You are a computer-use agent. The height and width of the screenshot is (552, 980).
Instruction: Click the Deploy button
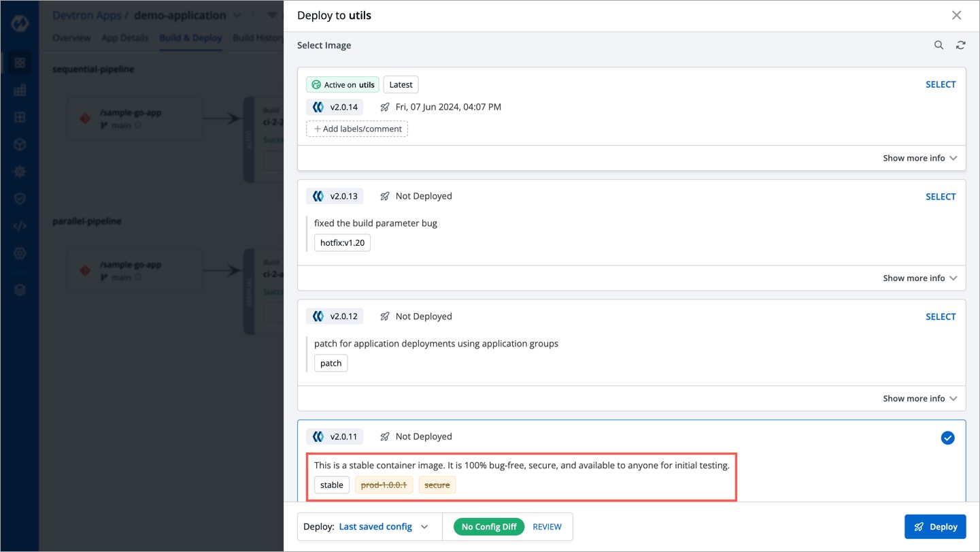(x=935, y=527)
